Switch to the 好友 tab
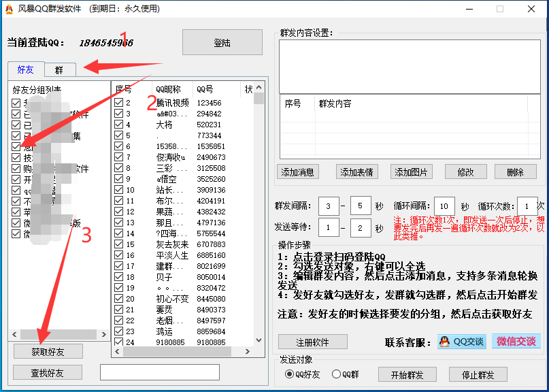The height and width of the screenshot is (392, 549). [x=26, y=69]
